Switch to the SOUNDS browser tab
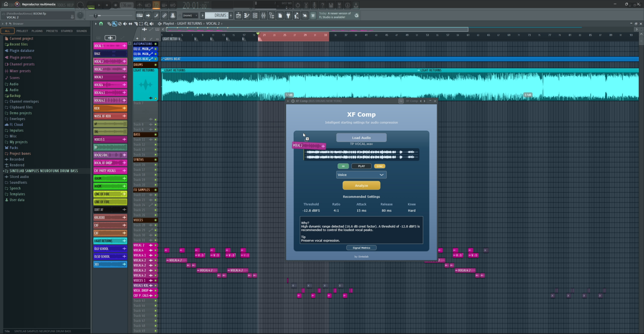 (81, 31)
